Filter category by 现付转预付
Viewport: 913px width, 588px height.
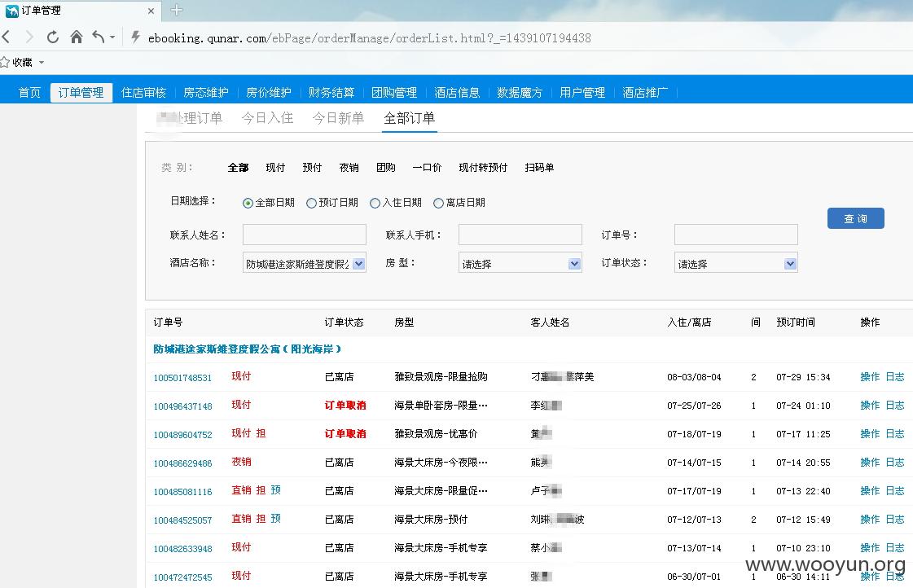[x=483, y=168]
